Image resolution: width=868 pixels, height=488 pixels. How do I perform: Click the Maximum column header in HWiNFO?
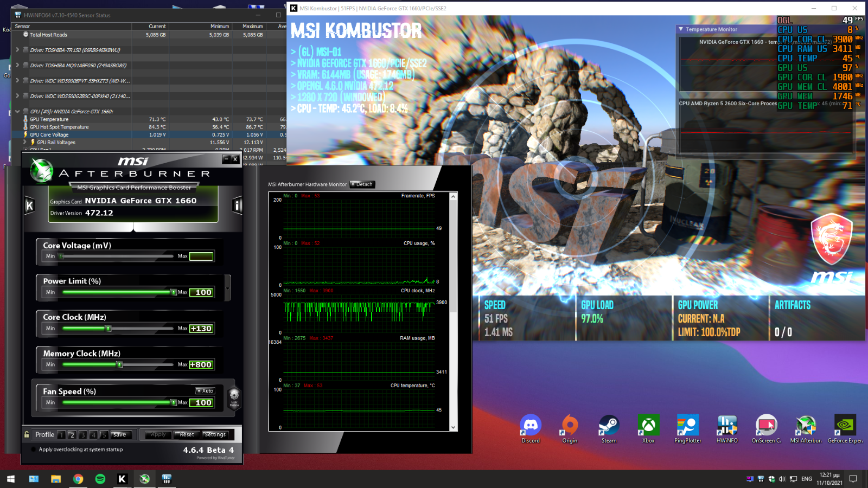(249, 26)
